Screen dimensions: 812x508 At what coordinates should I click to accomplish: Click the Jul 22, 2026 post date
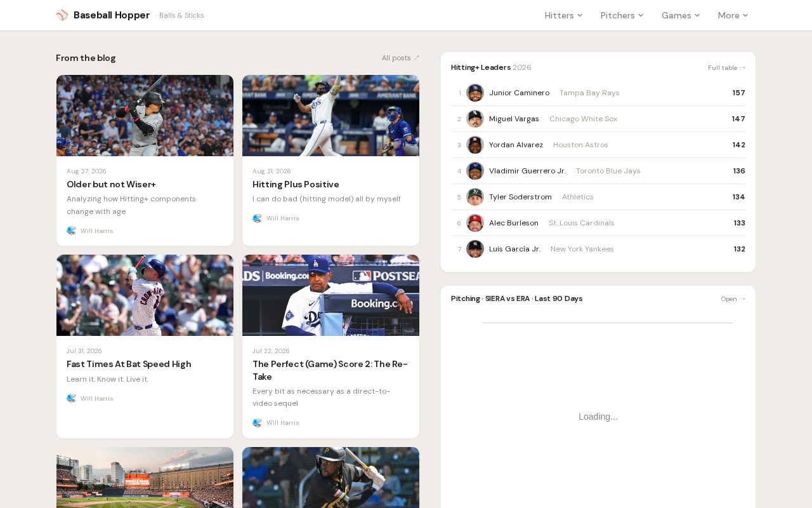[271, 351]
